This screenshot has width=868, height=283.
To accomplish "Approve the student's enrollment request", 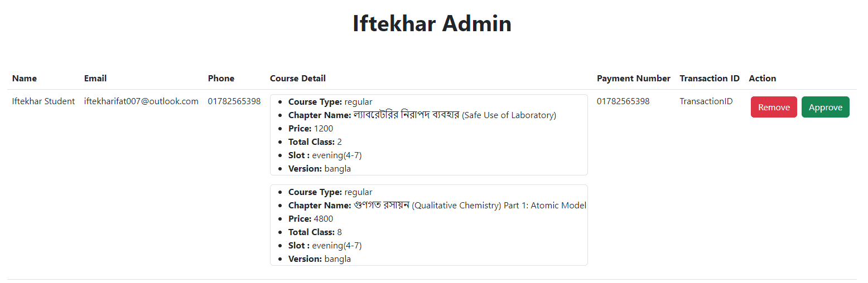I will pos(826,107).
